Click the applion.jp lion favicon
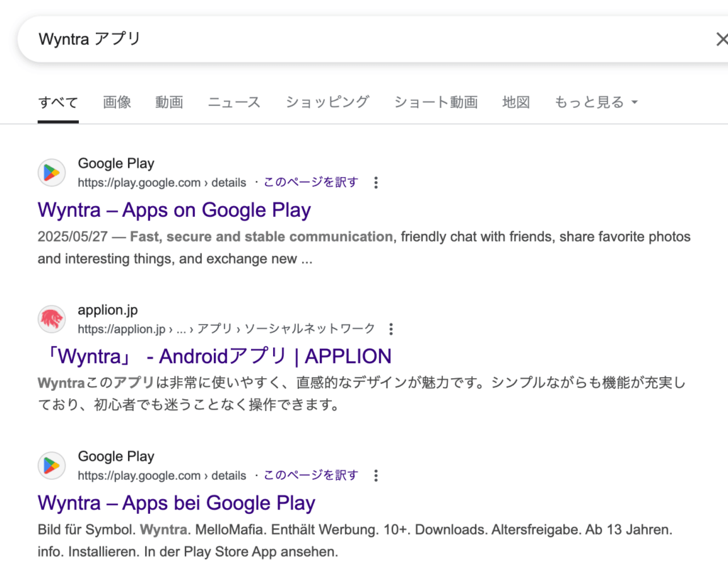The height and width of the screenshot is (585, 728). pyautogui.click(x=51, y=319)
